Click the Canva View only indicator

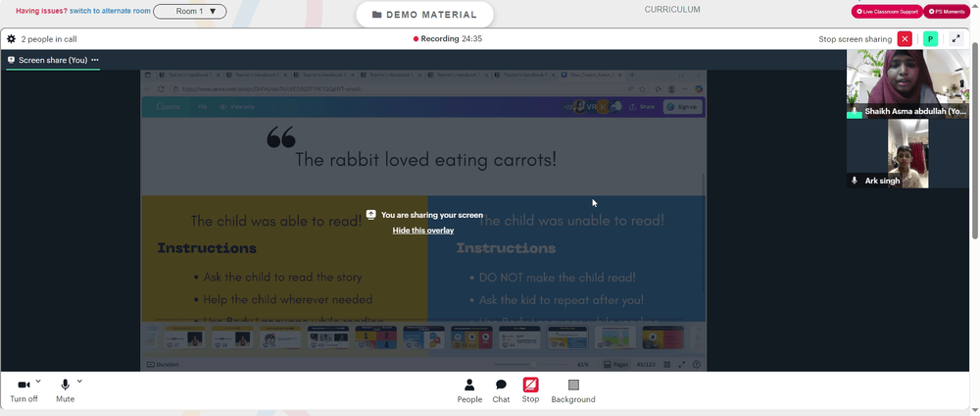(237, 107)
